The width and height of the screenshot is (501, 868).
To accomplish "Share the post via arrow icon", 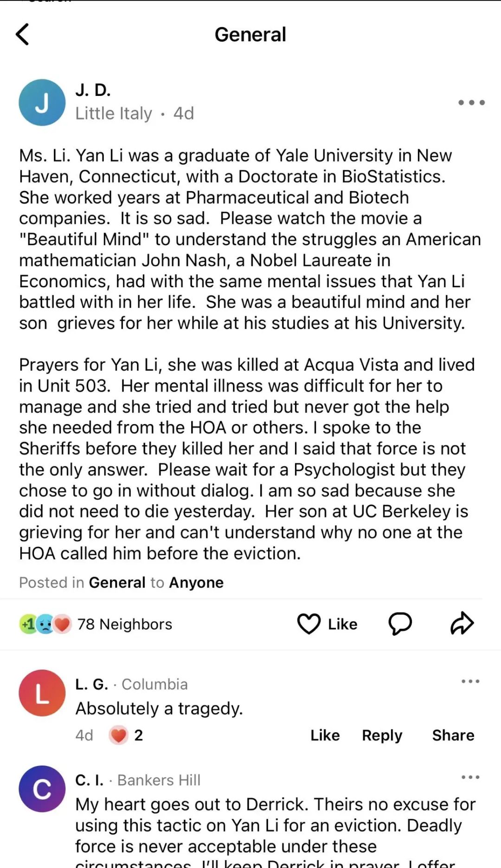I will [x=462, y=623].
